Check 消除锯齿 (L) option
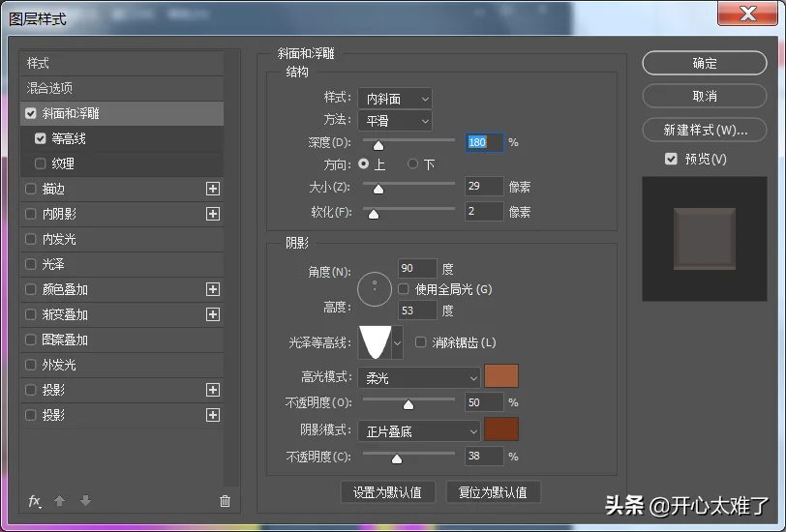This screenshot has height=532, width=786. tap(420, 342)
